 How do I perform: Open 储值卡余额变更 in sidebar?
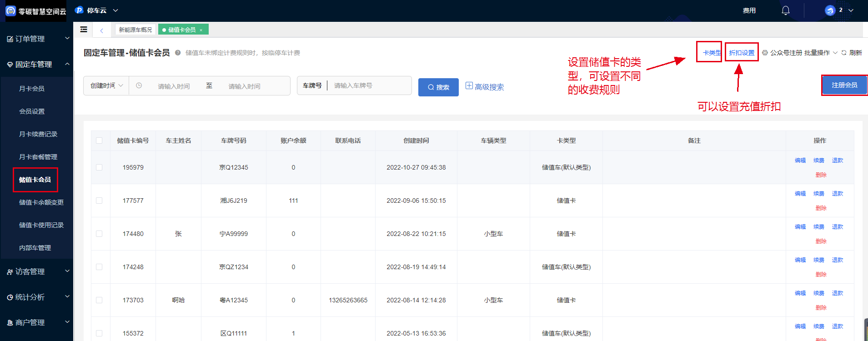point(41,202)
